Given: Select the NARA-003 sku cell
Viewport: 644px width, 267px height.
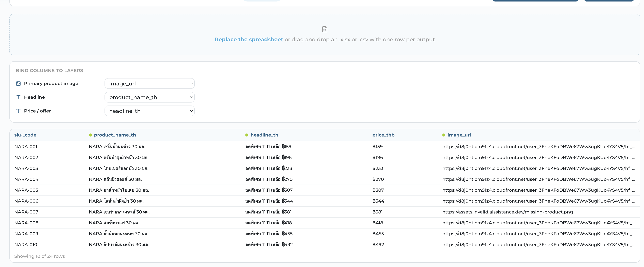Looking at the screenshot, I should (26, 168).
